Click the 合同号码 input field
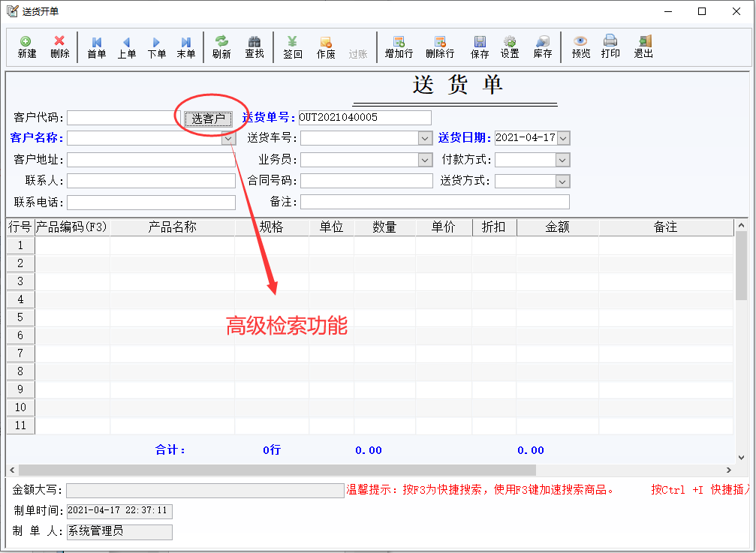 coord(366,181)
